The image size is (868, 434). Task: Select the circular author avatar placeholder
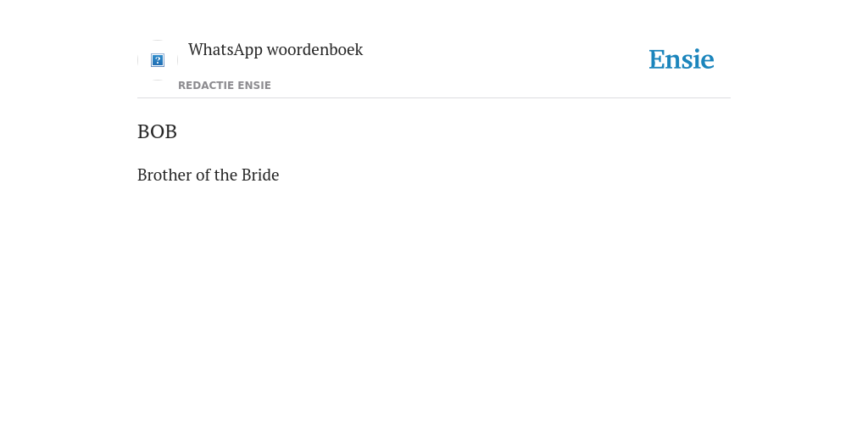pos(158,60)
